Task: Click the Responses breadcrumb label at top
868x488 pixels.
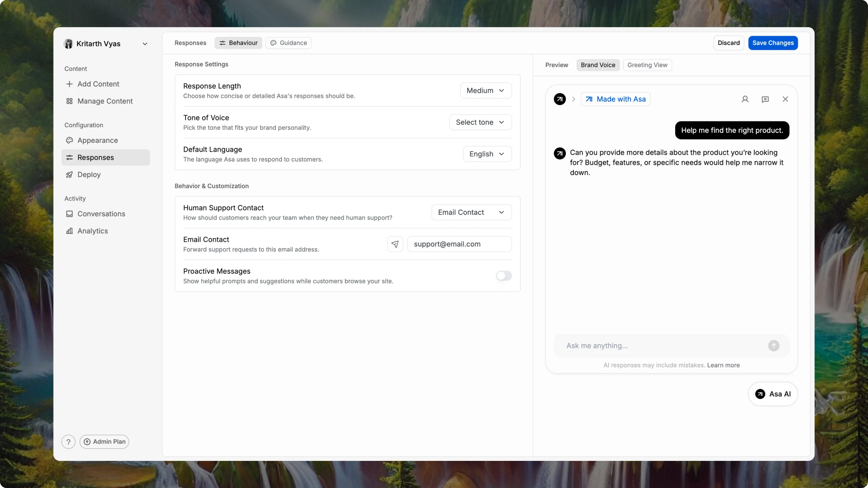Action: coord(190,43)
